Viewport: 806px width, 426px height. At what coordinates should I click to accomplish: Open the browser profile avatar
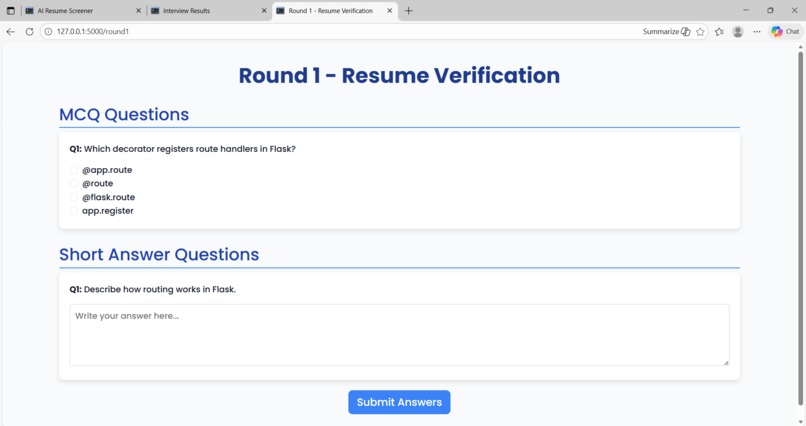738,31
